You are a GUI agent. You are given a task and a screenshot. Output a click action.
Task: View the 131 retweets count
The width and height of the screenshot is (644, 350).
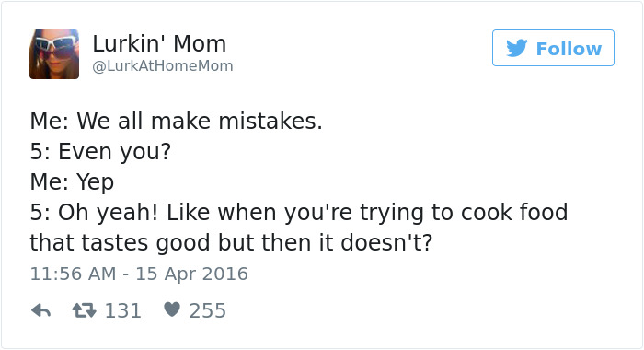click(x=123, y=310)
